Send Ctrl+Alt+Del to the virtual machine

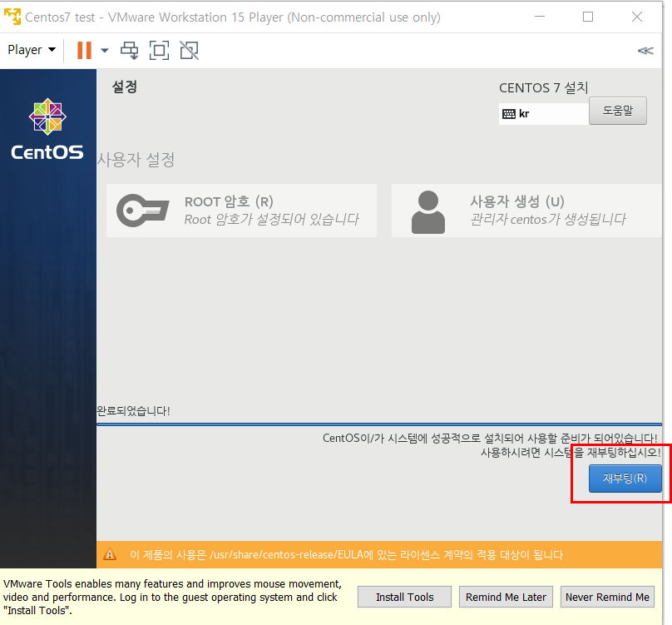tap(130, 51)
